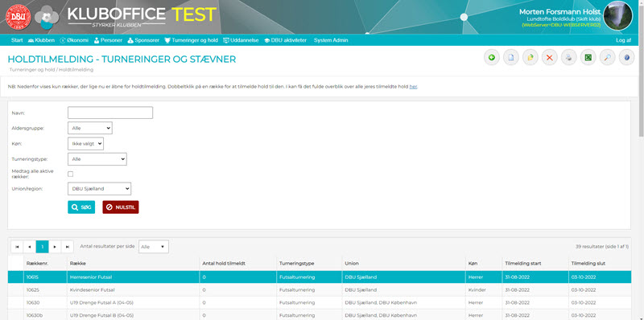The height and width of the screenshot is (320, 644).
Task: Open the Turneringstype dropdown
Action: 97,159
